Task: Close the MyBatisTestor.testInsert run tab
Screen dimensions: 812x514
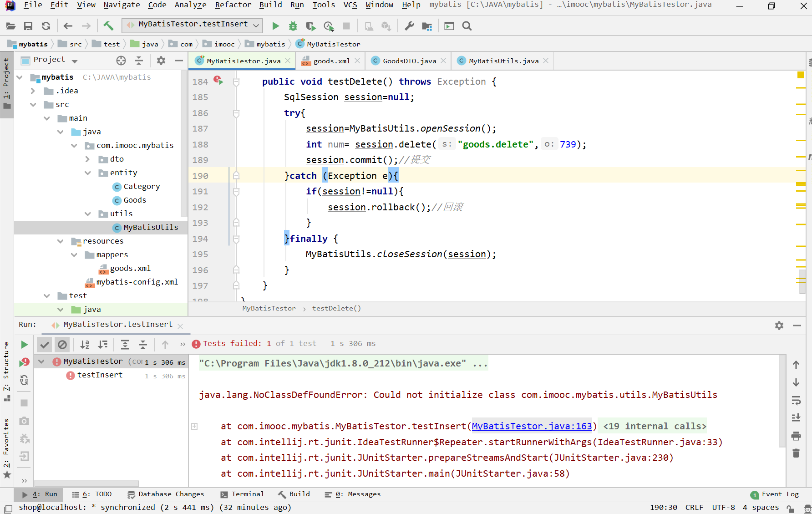Action: pos(180,326)
